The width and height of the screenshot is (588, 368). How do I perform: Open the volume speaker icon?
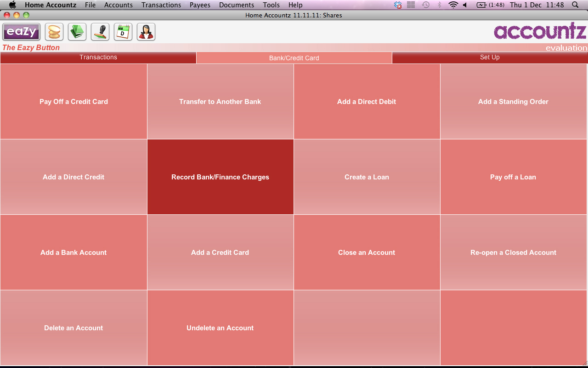(x=465, y=5)
